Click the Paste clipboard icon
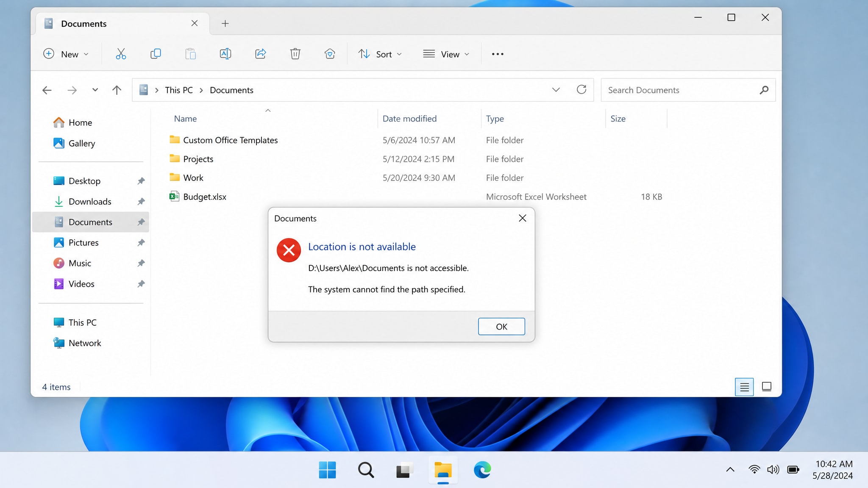868x488 pixels. (190, 54)
